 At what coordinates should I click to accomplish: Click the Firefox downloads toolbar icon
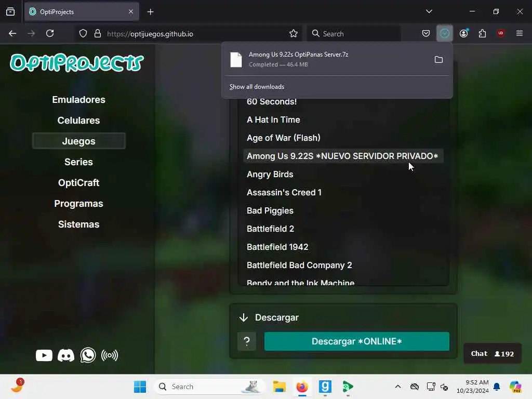445,33
